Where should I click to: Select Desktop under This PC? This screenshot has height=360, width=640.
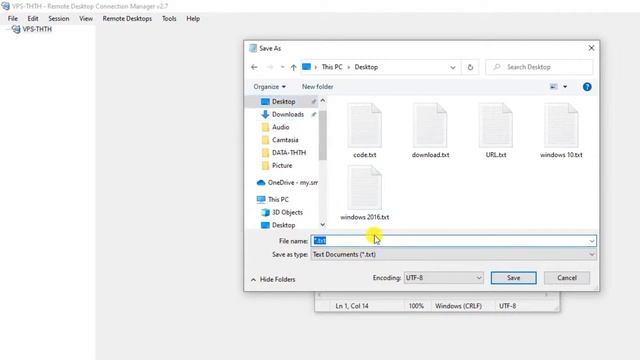pos(284,225)
